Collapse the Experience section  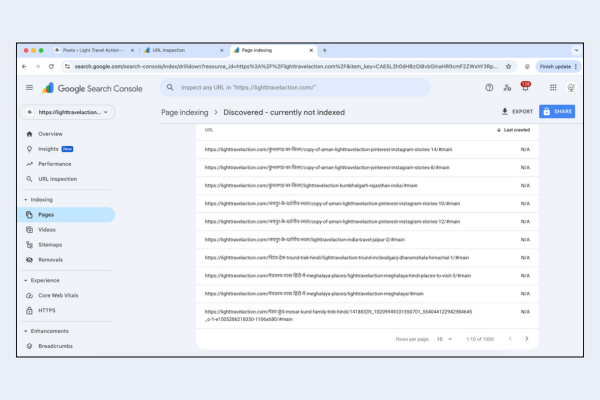24,281
